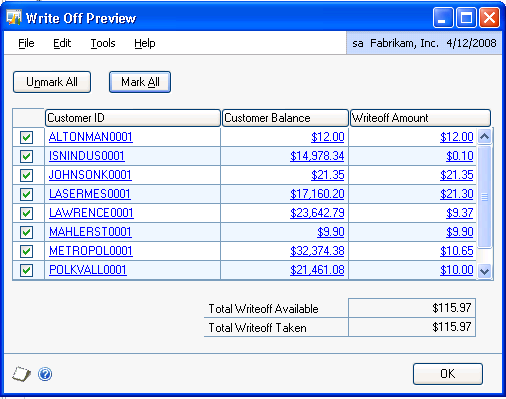Image resolution: width=506 pixels, height=399 pixels.
Task: Sort by Writeoff Amount column header
Action: (x=420, y=118)
